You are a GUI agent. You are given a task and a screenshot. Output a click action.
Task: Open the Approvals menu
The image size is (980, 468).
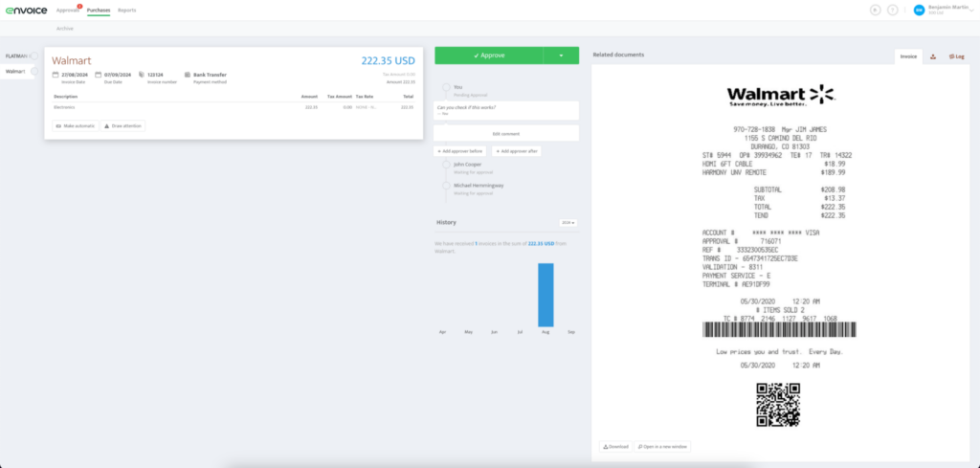click(68, 10)
